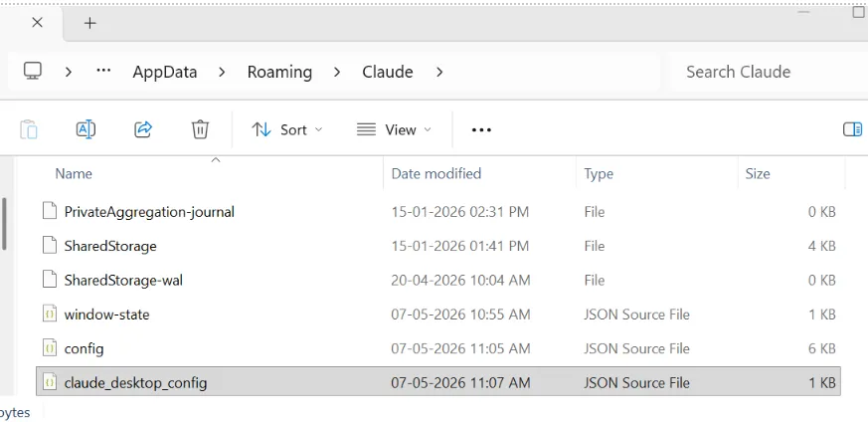The height and width of the screenshot is (422, 868).
Task: Click the left pane scrollbar thumb
Action: (4, 223)
